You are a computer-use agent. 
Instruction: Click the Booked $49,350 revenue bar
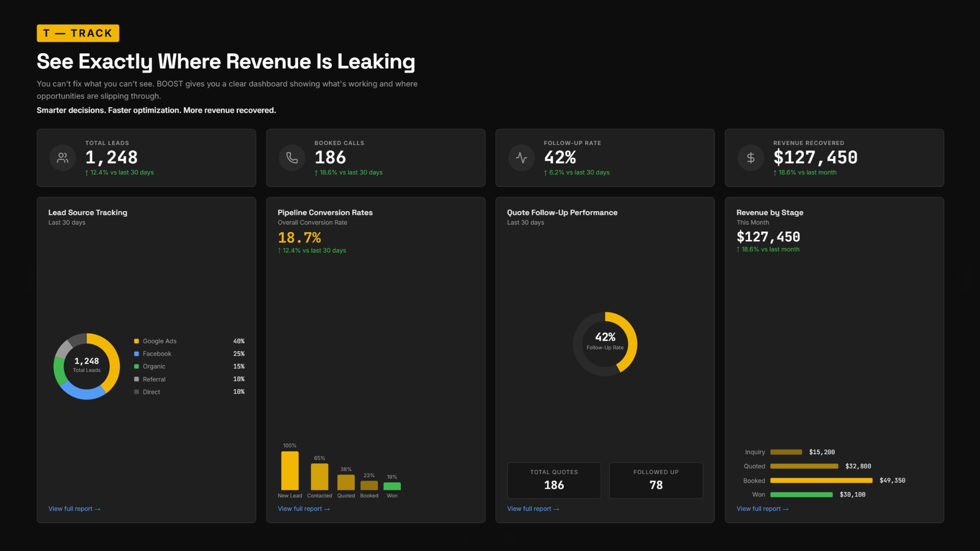(x=821, y=481)
